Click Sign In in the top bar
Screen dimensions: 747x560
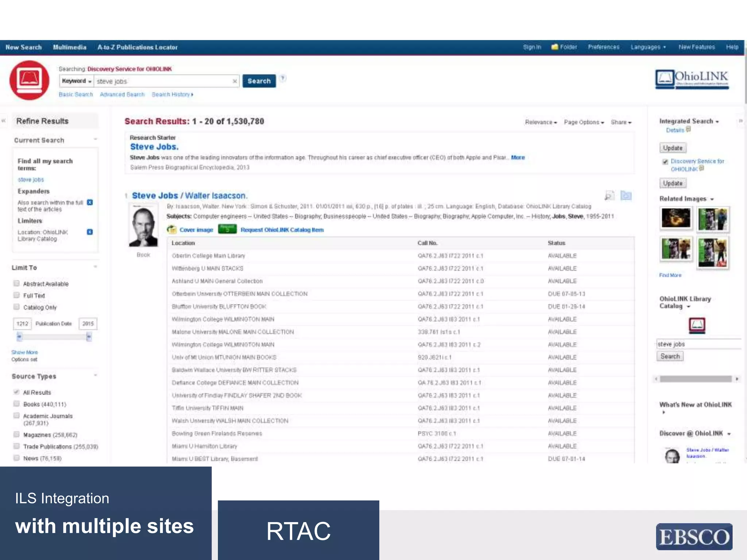532,47
